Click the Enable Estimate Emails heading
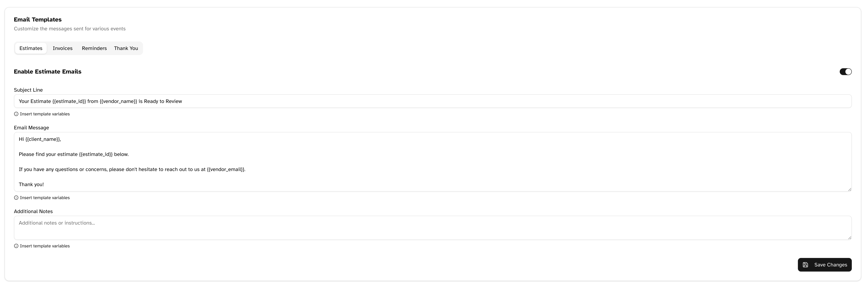The width and height of the screenshot is (868, 287). [47, 71]
